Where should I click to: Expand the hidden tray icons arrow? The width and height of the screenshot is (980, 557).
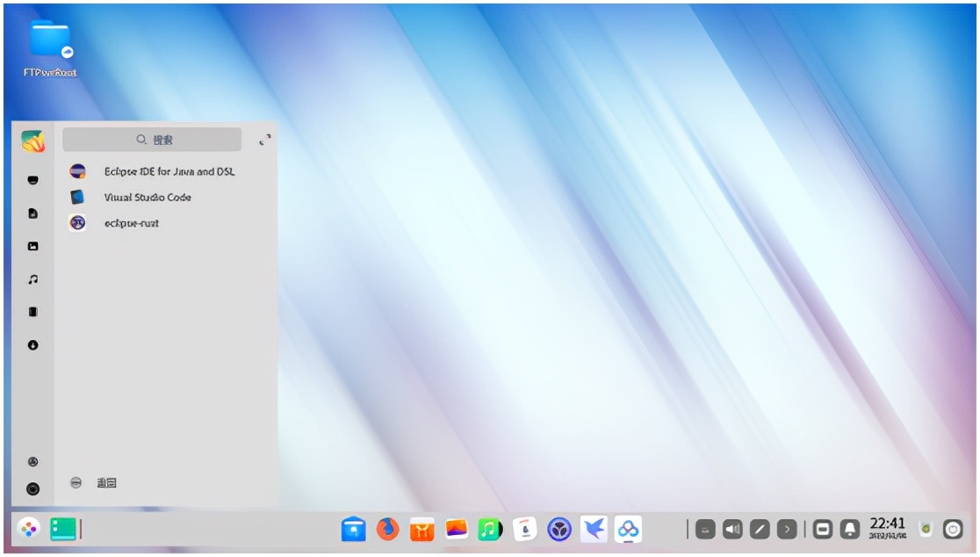[x=787, y=529]
